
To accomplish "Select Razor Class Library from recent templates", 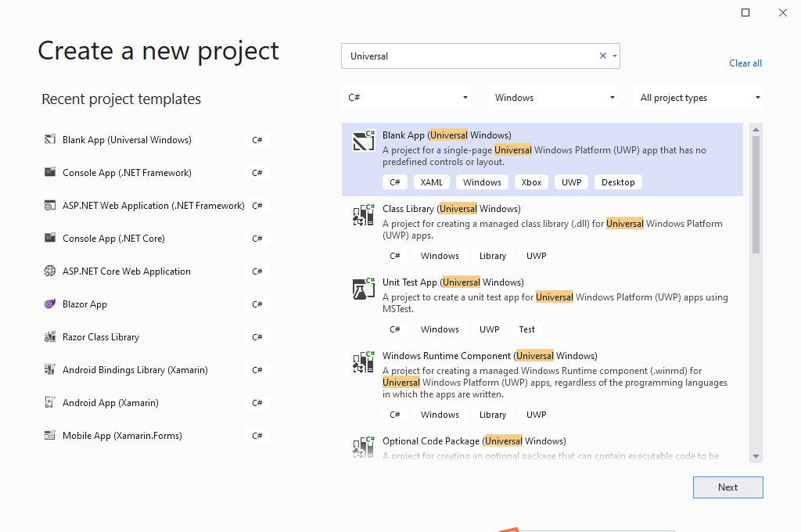I will 101,337.
